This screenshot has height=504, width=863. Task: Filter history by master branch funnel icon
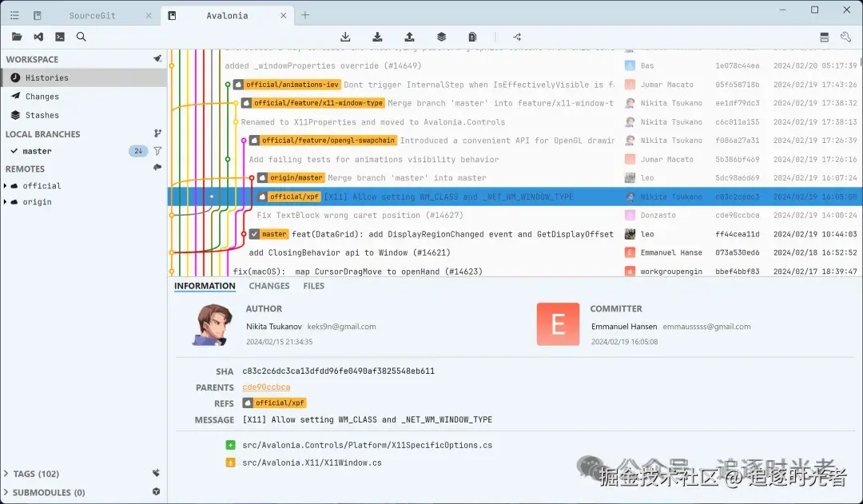pyautogui.click(x=157, y=151)
